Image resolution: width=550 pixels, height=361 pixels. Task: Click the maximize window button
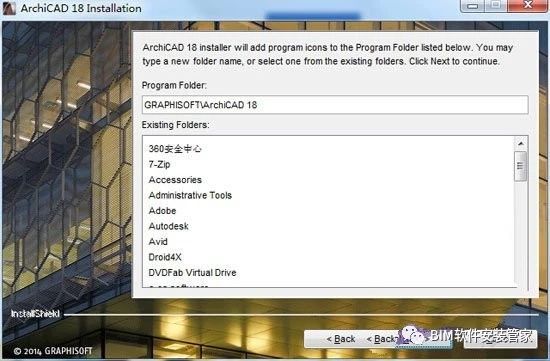pos(496,5)
